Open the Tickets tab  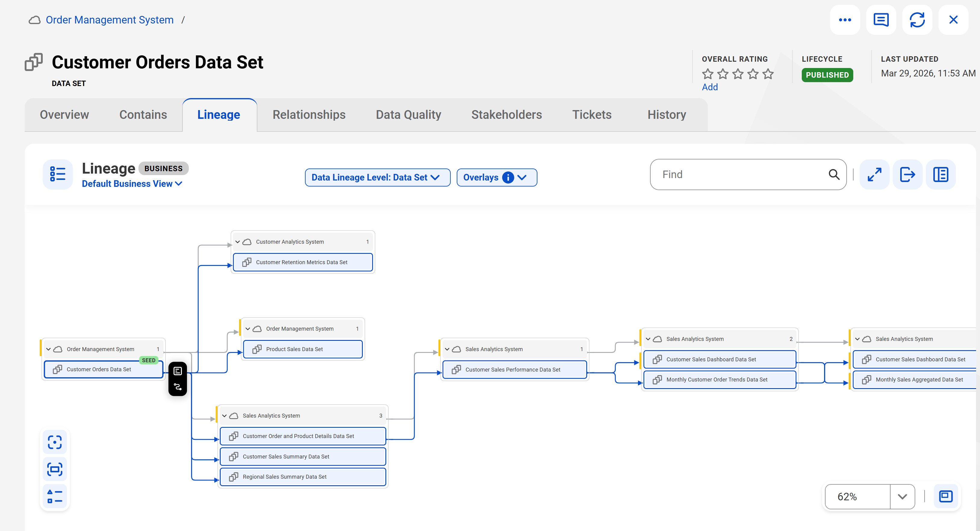[x=592, y=115]
